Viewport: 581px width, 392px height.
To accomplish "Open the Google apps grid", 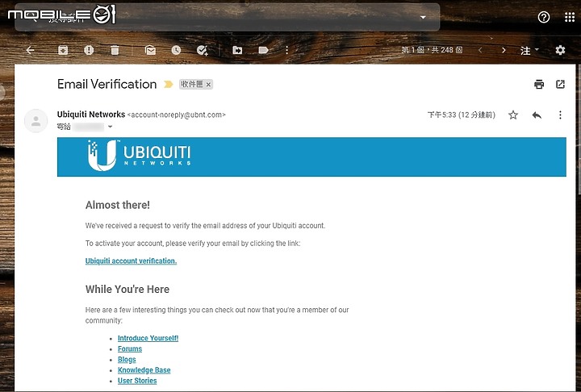I will (570, 17).
